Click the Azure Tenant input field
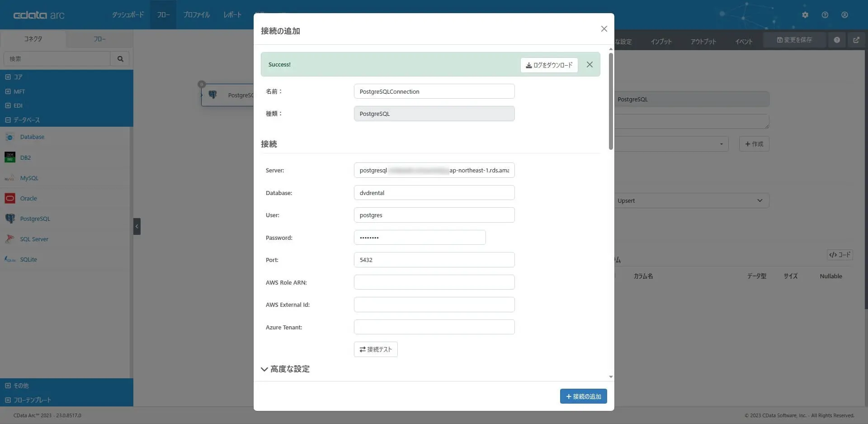Image resolution: width=868 pixels, height=424 pixels. pyautogui.click(x=434, y=327)
